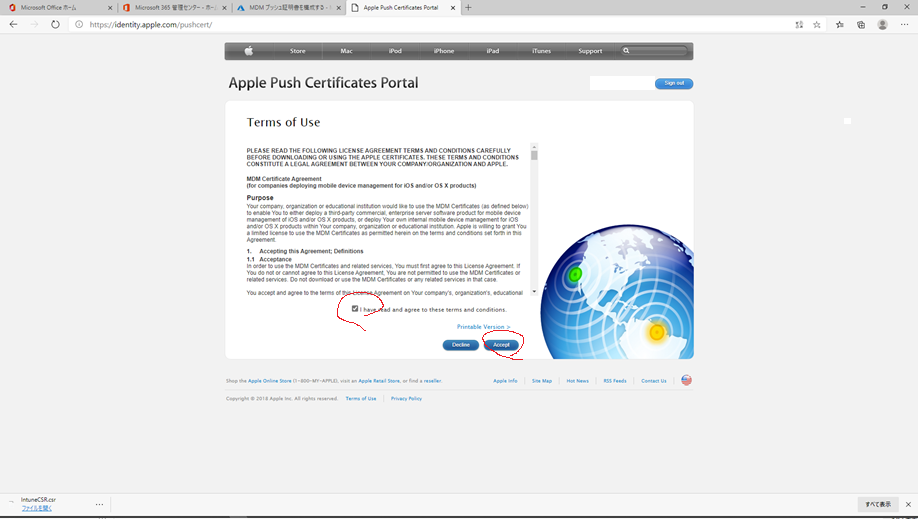
Task: Click the agreement scrollbar down arrow
Action: coord(534,291)
